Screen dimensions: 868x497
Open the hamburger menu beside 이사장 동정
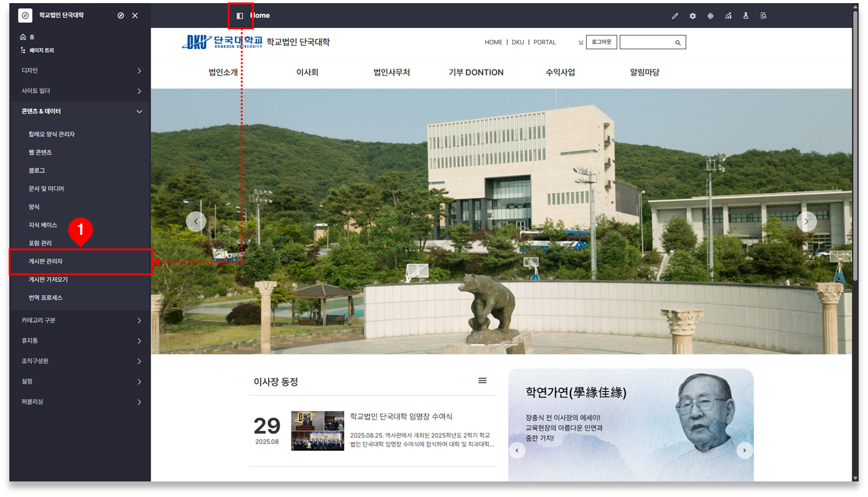click(482, 381)
